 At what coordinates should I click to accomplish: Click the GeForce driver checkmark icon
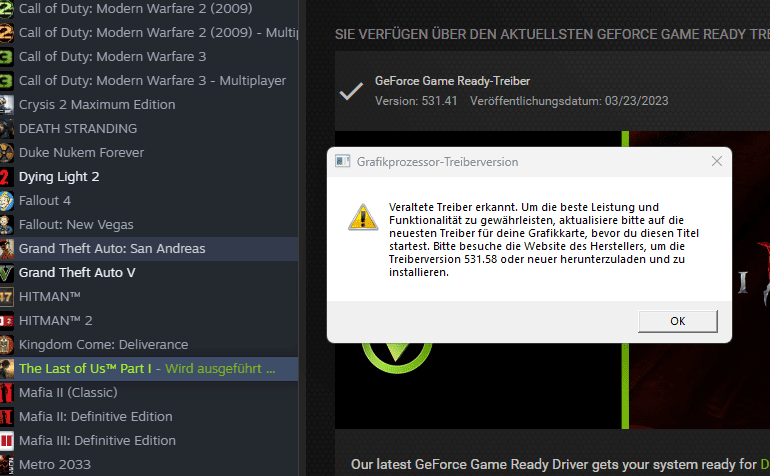[351, 91]
